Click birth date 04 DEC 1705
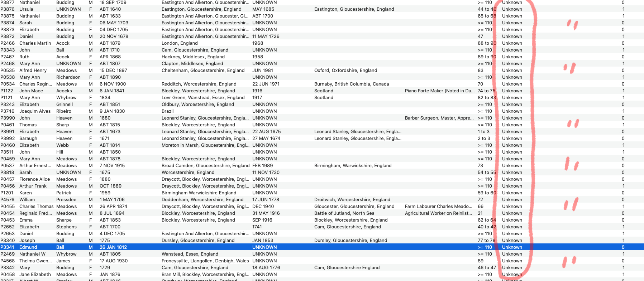 click(114, 30)
